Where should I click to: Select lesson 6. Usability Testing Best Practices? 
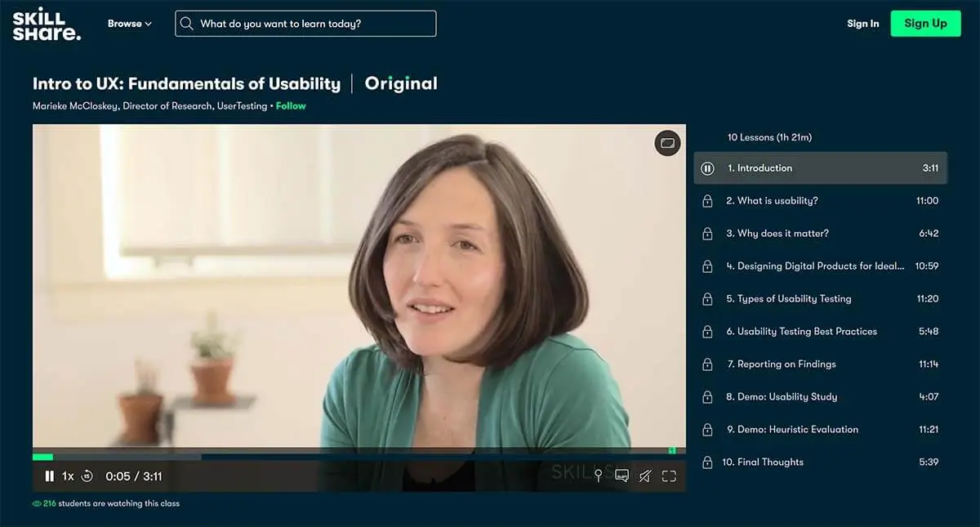pyautogui.click(x=821, y=332)
